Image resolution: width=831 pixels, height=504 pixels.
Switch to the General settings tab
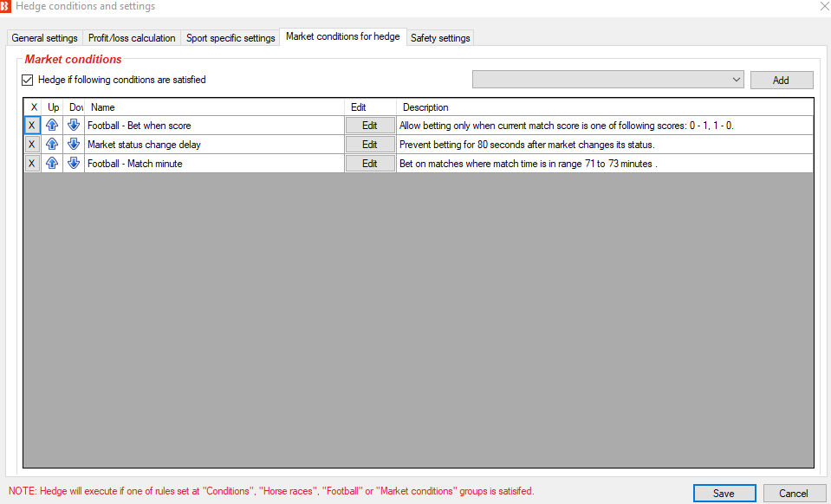tap(44, 38)
